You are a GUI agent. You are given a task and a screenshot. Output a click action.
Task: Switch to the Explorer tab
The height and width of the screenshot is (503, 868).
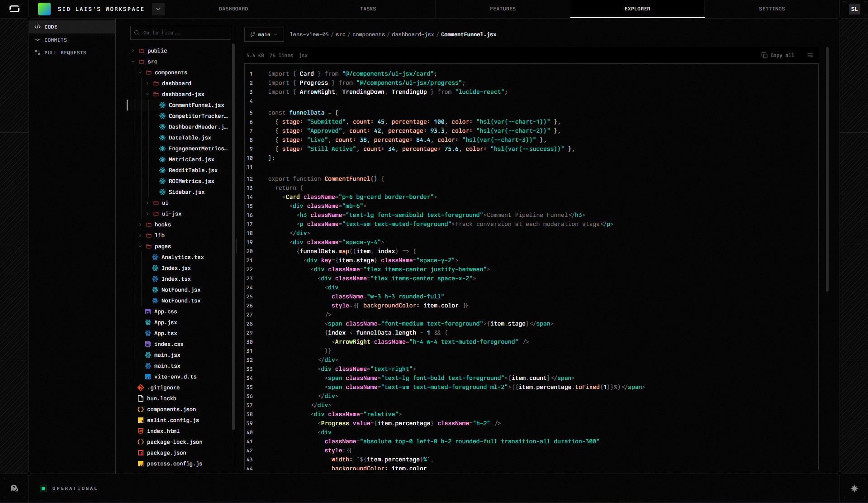637,9
